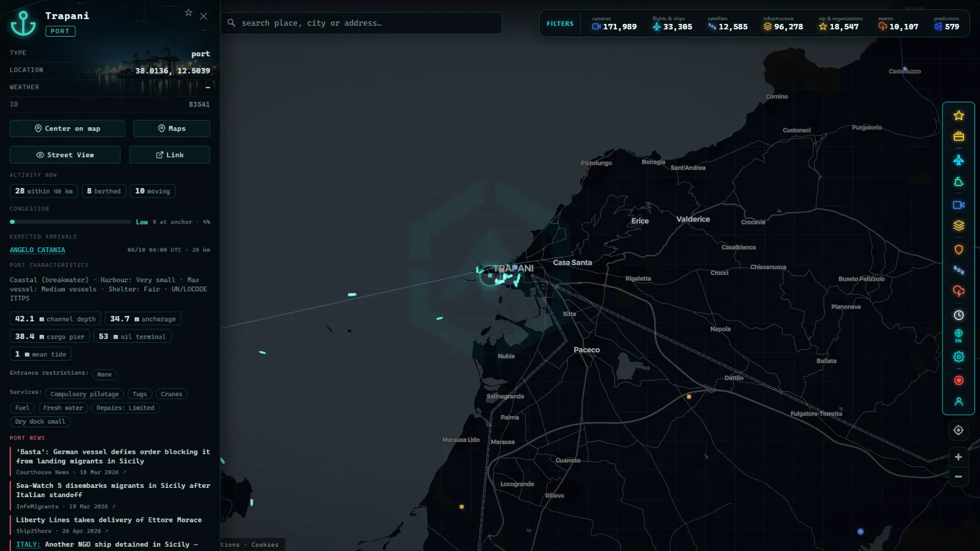Toggle the infrastructure 96,278 filter
Viewport: 980px width, 551px height.
click(x=783, y=23)
